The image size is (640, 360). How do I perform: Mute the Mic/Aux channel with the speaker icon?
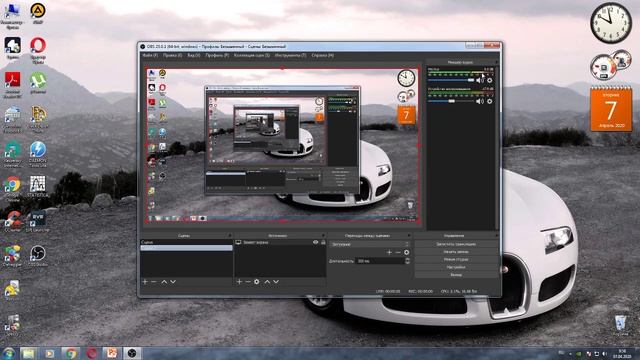pyautogui.click(x=480, y=80)
